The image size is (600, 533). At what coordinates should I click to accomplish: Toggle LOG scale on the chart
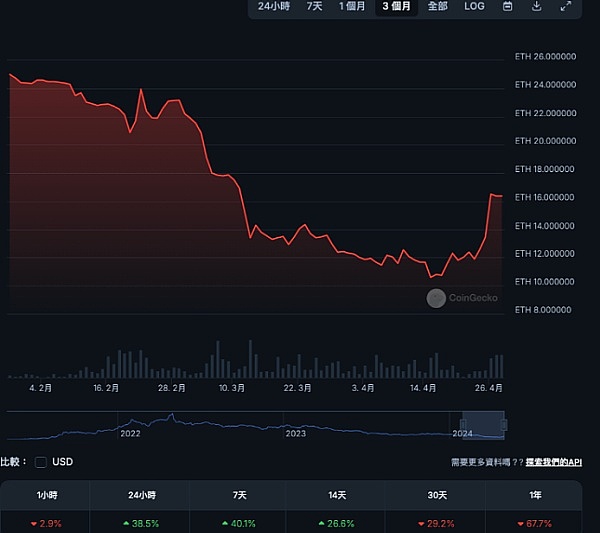pyautogui.click(x=474, y=6)
